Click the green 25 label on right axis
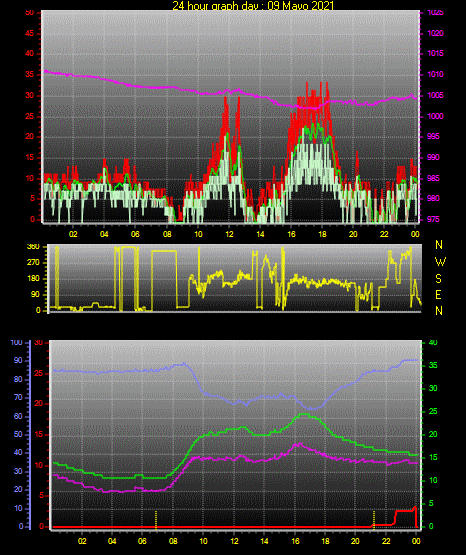This screenshot has height=555, width=466. 433,411
